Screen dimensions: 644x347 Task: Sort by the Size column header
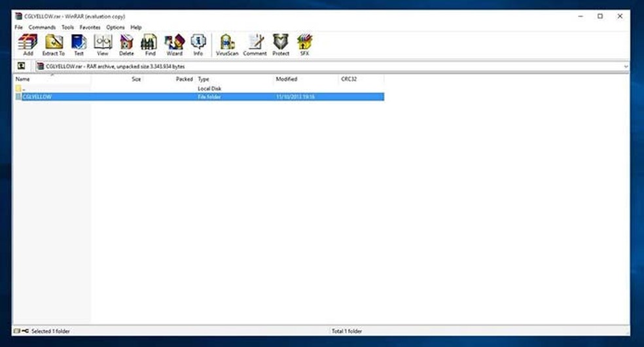point(117,79)
